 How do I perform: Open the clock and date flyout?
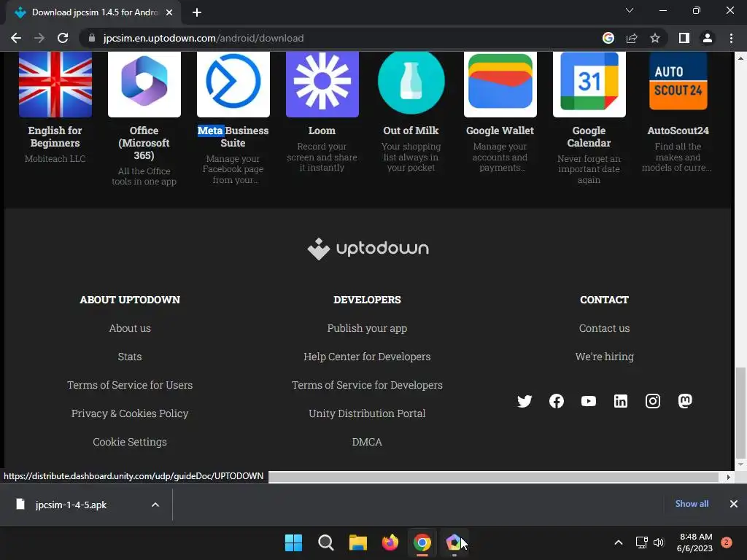(x=694, y=542)
